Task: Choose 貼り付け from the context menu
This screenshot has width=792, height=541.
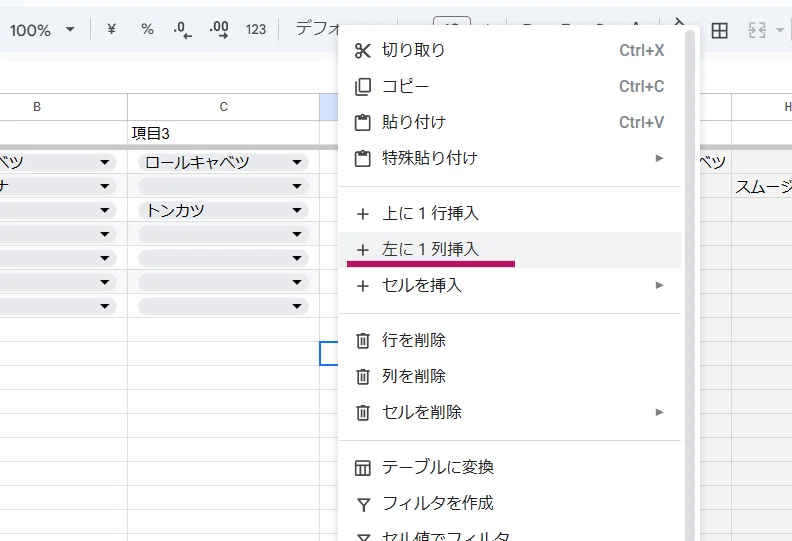Action: (x=510, y=122)
